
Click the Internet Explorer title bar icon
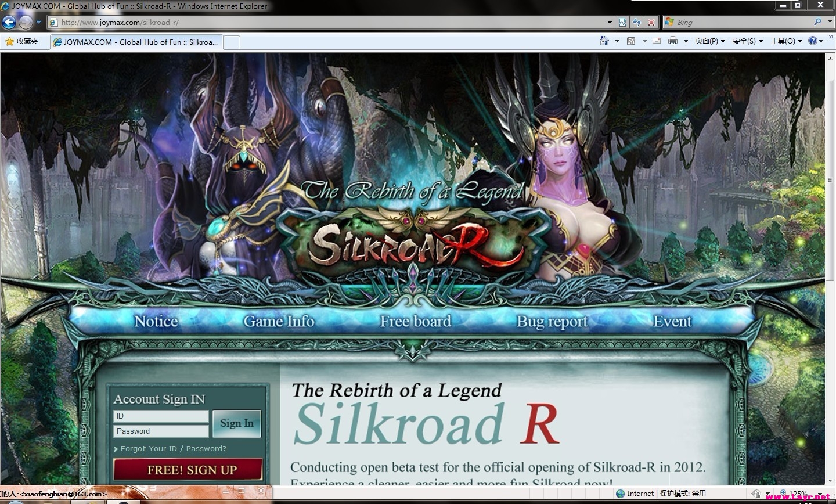[6, 6]
